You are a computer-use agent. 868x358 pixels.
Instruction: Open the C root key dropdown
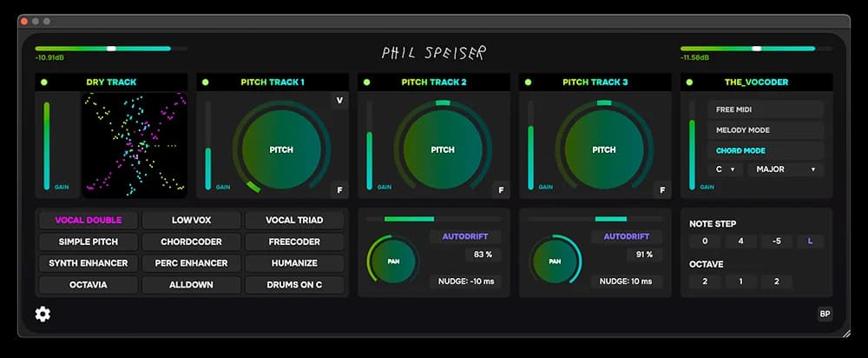click(x=725, y=169)
